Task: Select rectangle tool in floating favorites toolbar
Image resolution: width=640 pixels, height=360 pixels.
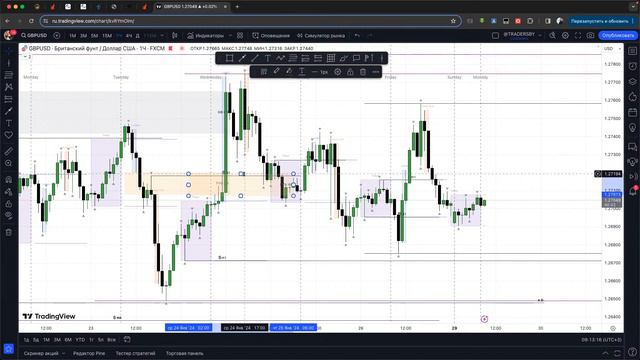Action: pos(229,58)
